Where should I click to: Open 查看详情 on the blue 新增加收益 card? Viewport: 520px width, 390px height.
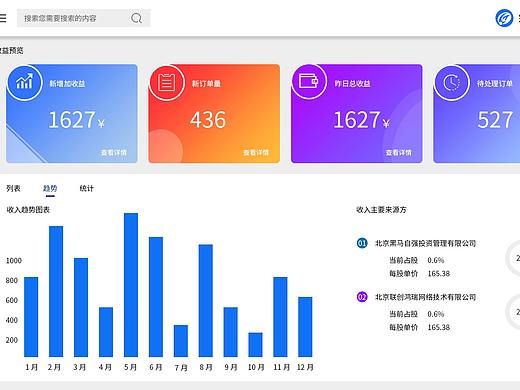point(114,152)
